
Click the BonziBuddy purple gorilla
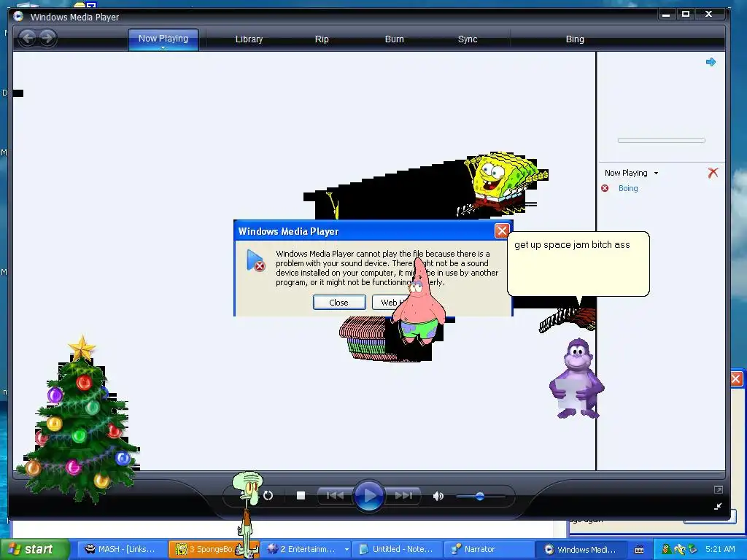click(577, 378)
